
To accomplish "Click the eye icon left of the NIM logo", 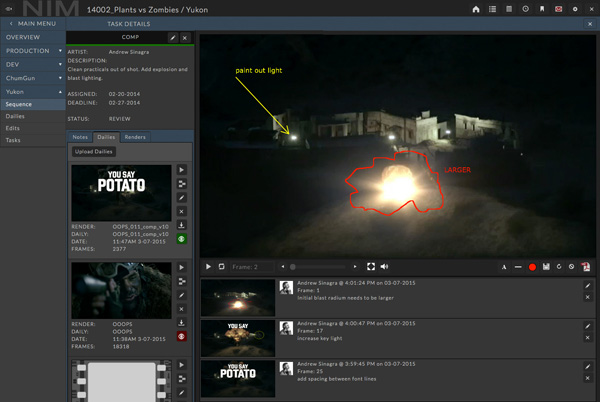I will click(x=9, y=9).
